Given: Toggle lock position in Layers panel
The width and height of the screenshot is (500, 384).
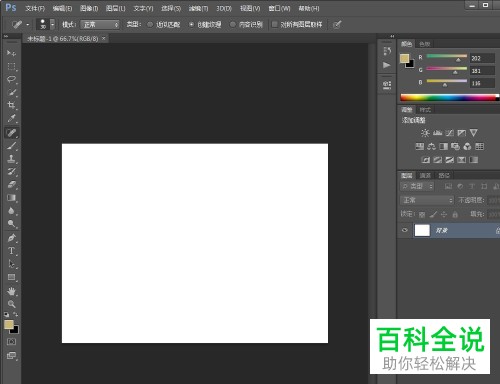Looking at the screenshot, I should (x=444, y=215).
